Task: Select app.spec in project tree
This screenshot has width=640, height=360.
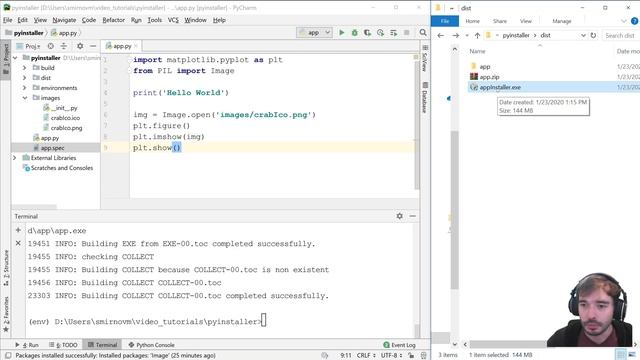Action: (49, 148)
